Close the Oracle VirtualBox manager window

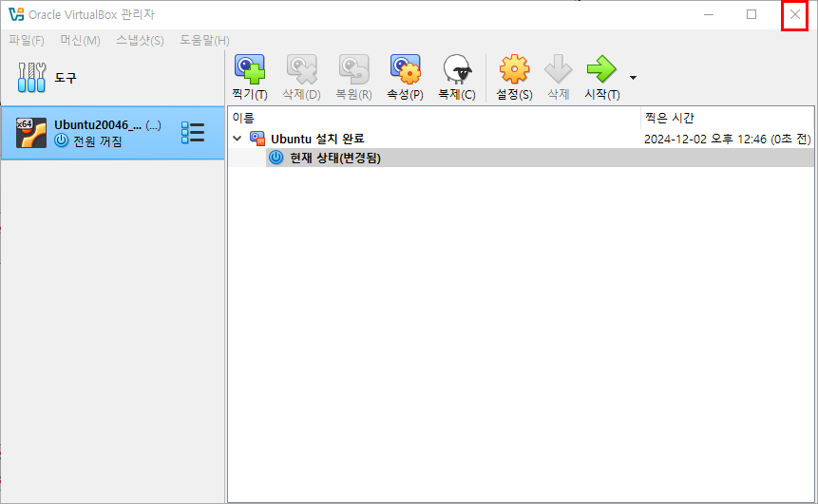point(794,14)
